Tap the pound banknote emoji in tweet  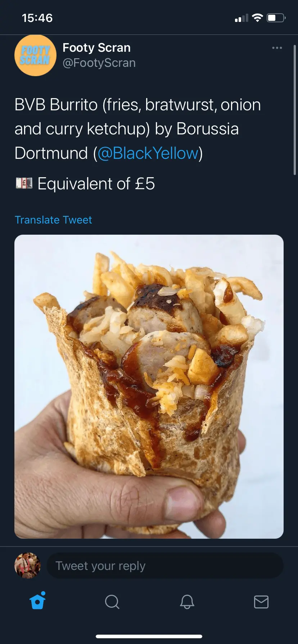pyautogui.click(x=24, y=184)
